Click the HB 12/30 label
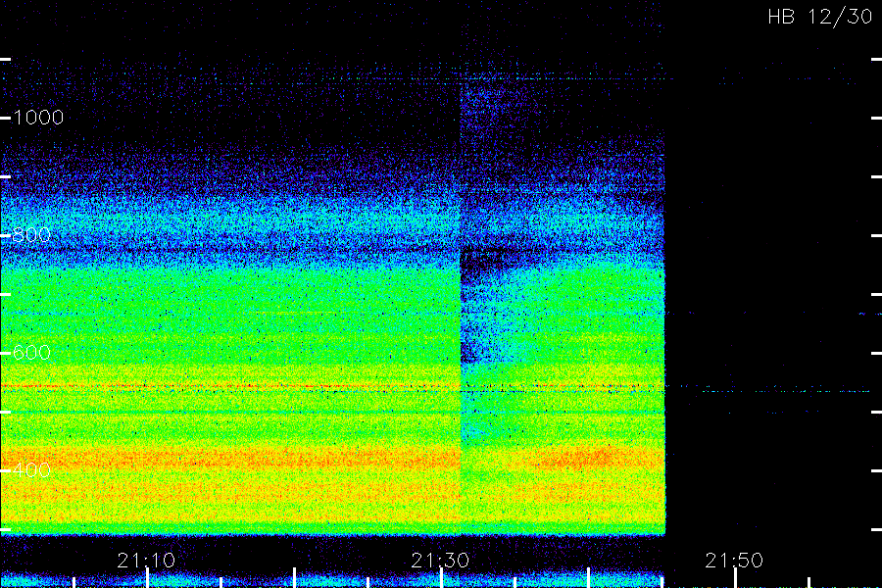The width and height of the screenshot is (882, 588). pyautogui.click(x=819, y=17)
